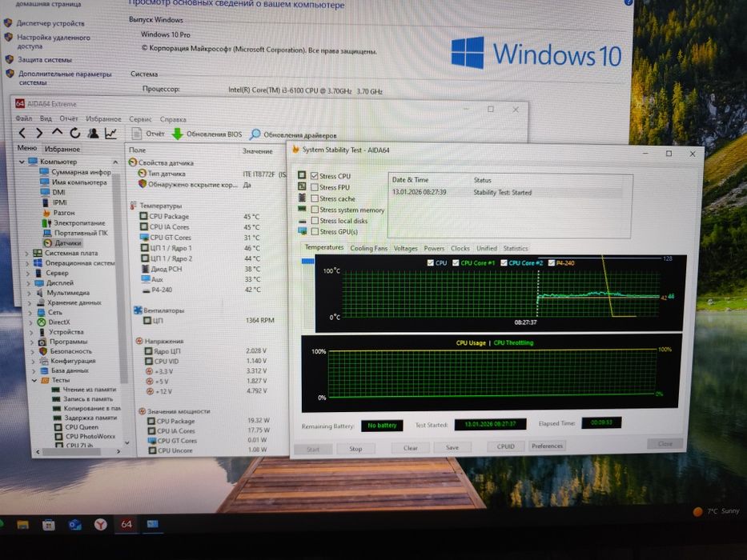Toggle P4-240 graph legend checkbox

pos(551,262)
